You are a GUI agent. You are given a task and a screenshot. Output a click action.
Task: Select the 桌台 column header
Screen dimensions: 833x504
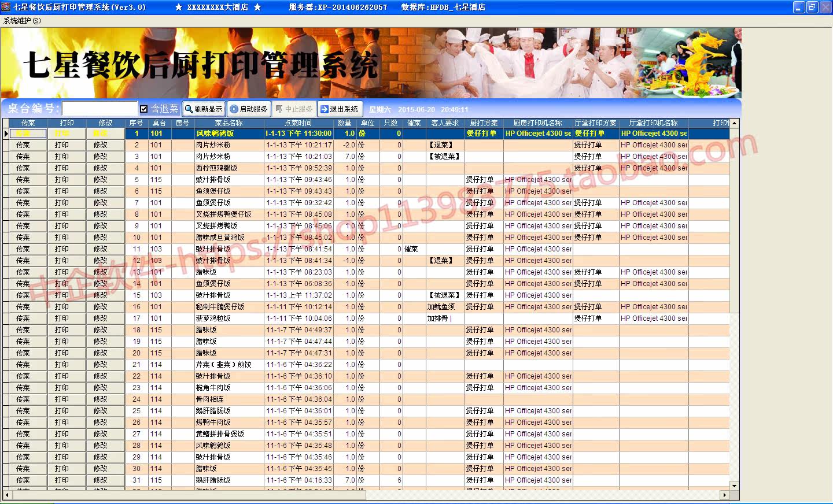pyautogui.click(x=160, y=123)
